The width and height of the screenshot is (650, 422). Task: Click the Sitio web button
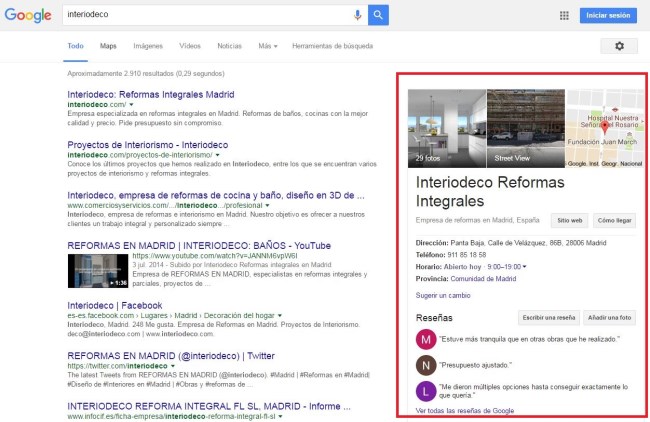(570, 221)
